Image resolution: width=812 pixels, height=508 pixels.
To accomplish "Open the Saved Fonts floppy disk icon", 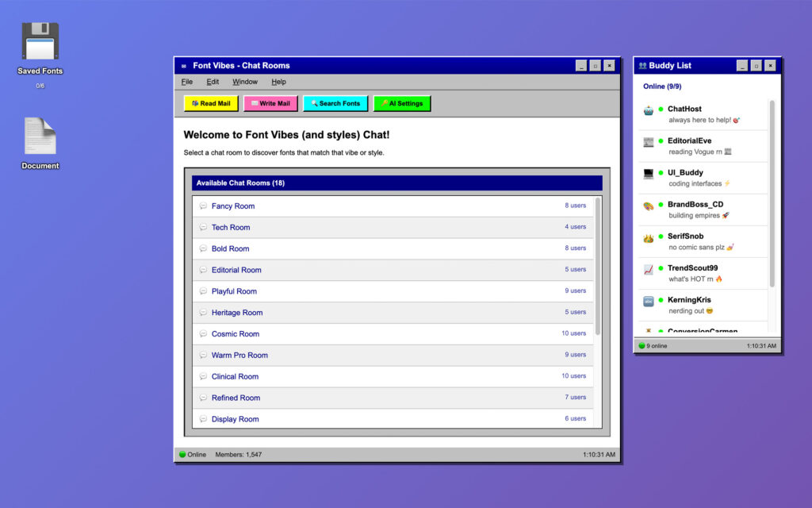I will 40,41.
